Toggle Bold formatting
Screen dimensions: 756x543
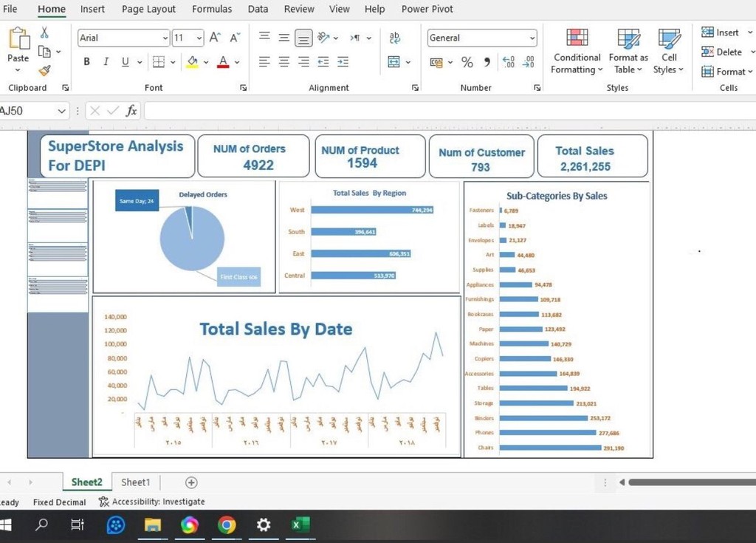pyautogui.click(x=87, y=62)
